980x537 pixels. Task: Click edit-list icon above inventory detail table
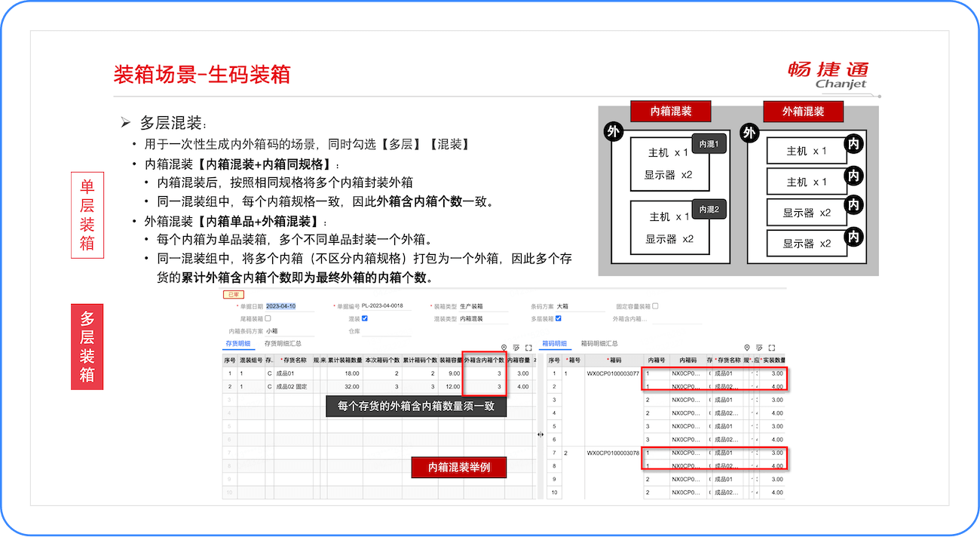516,348
